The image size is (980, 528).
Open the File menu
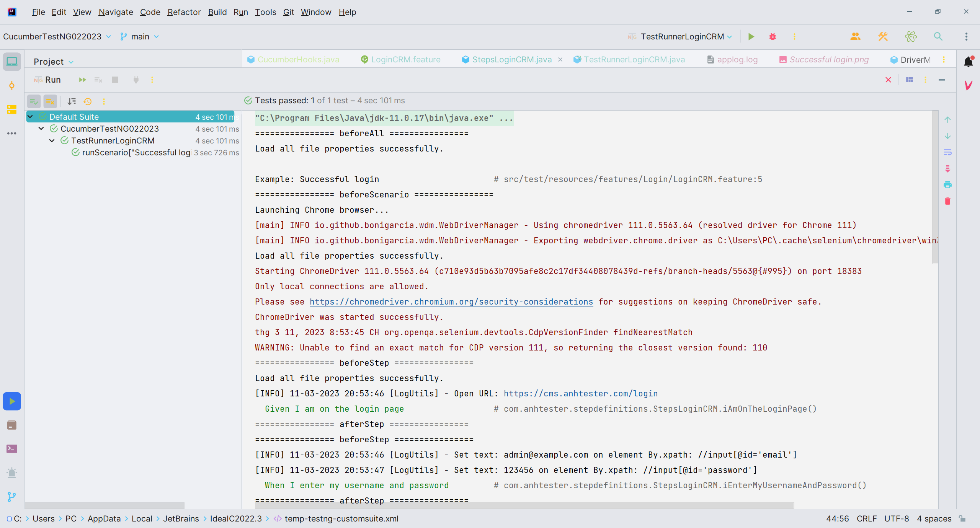click(38, 12)
